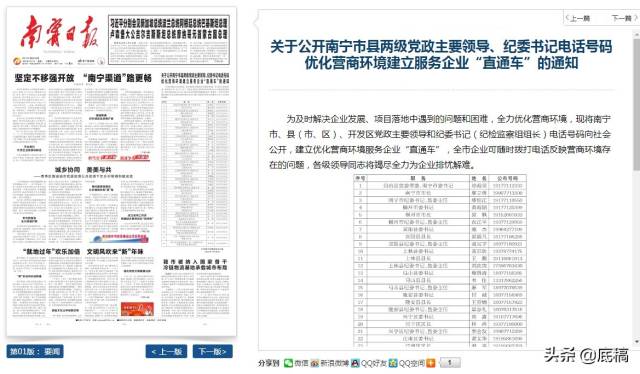Open the 第01版：要闻 edition label
This screenshot has height=374, width=640.
coord(35,352)
